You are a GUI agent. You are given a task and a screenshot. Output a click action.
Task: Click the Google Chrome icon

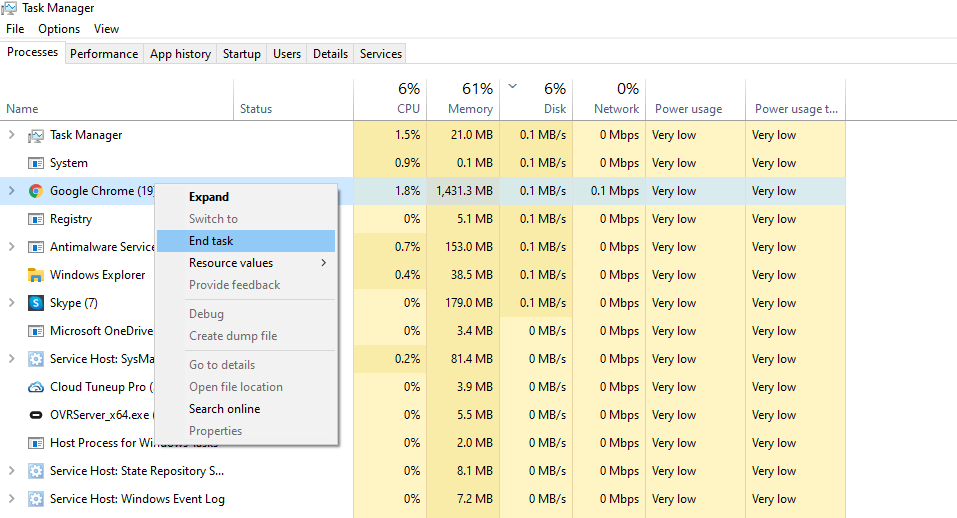click(36, 191)
